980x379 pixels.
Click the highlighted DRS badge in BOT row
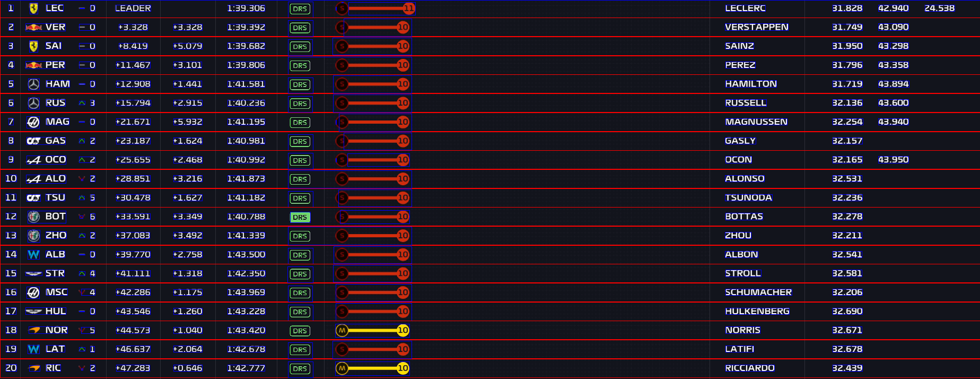(300, 217)
